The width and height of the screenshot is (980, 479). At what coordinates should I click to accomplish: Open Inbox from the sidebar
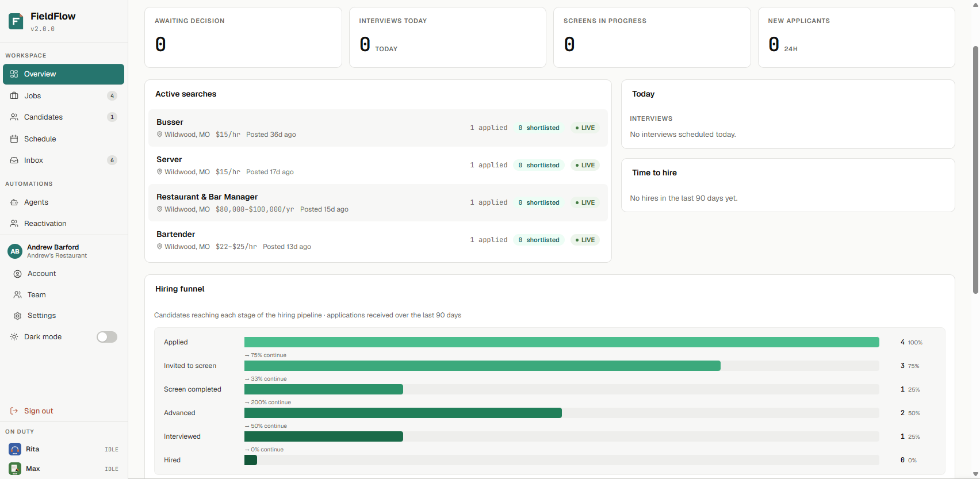tap(63, 160)
